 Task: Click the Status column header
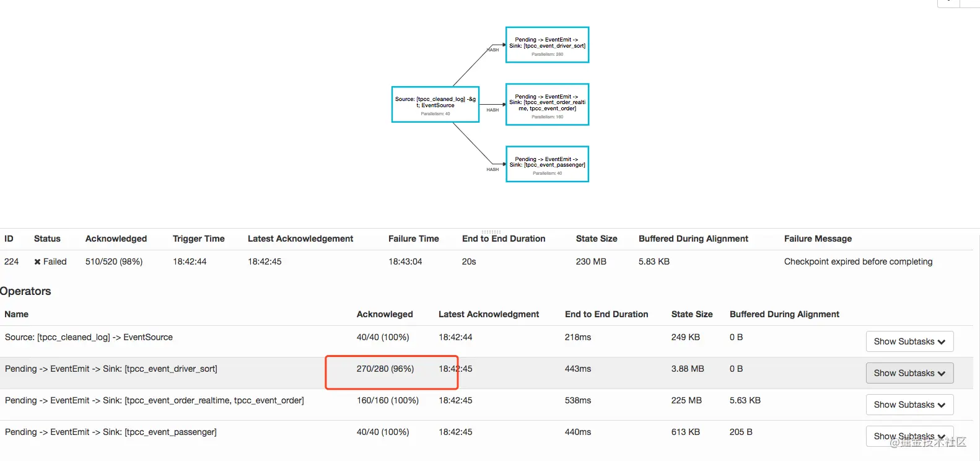click(x=47, y=239)
